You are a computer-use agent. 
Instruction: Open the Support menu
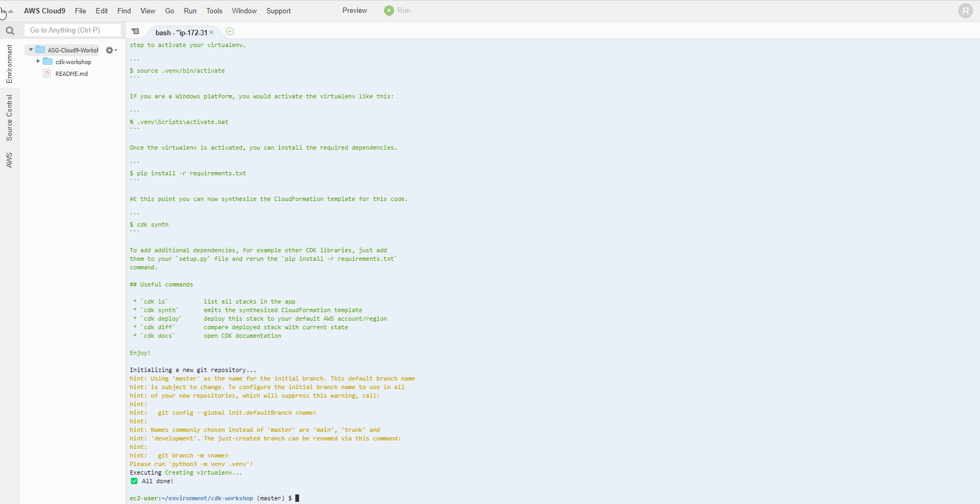click(278, 11)
